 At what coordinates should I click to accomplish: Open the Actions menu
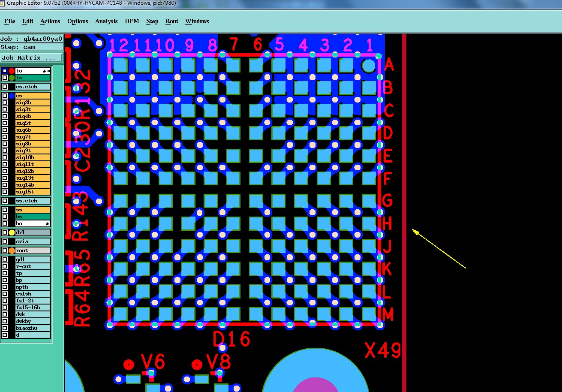tap(50, 21)
